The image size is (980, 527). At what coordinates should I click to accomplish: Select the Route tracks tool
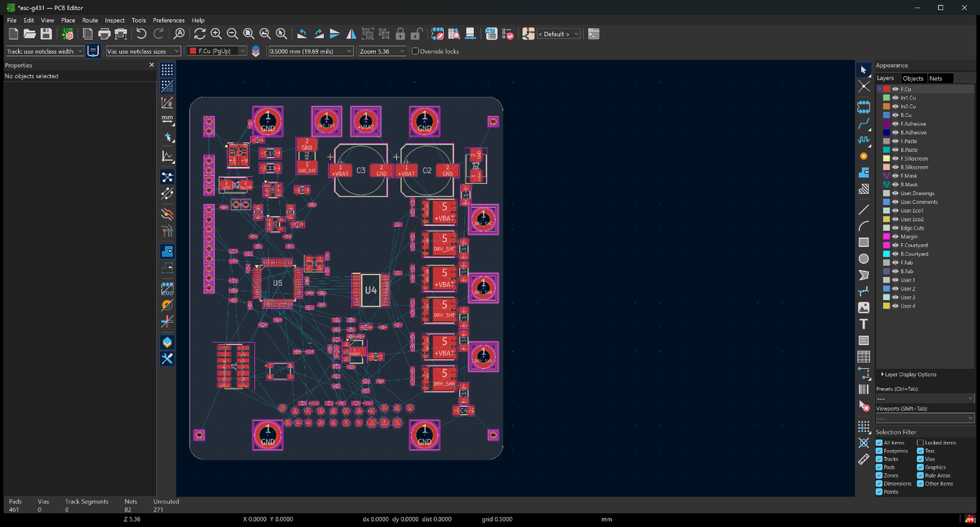864,124
